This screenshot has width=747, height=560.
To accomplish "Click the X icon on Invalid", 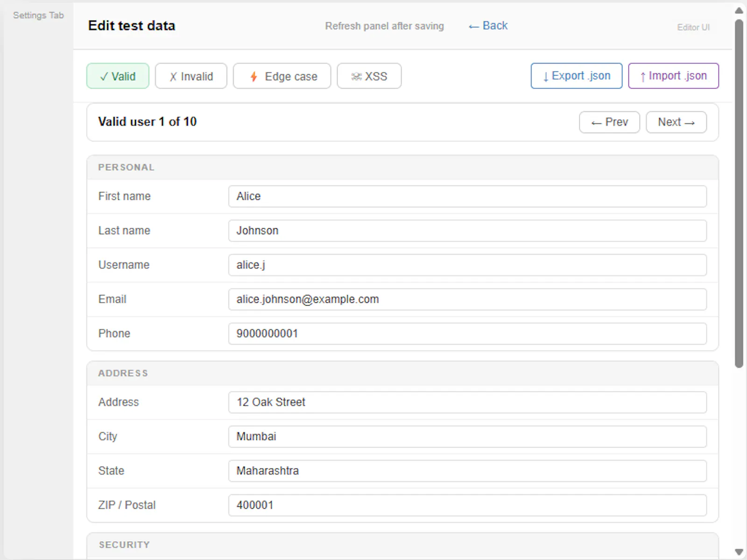I will coord(173,77).
